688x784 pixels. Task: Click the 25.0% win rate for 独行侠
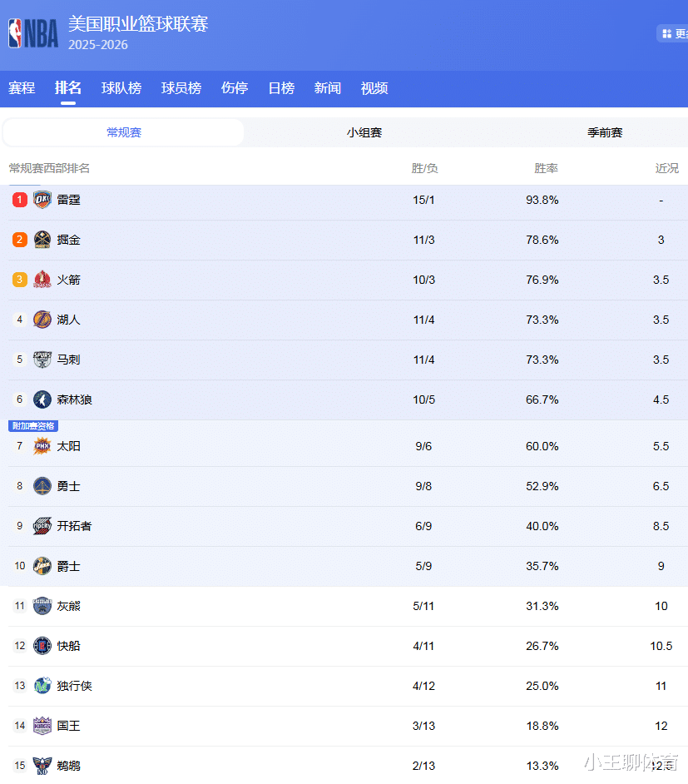542,687
